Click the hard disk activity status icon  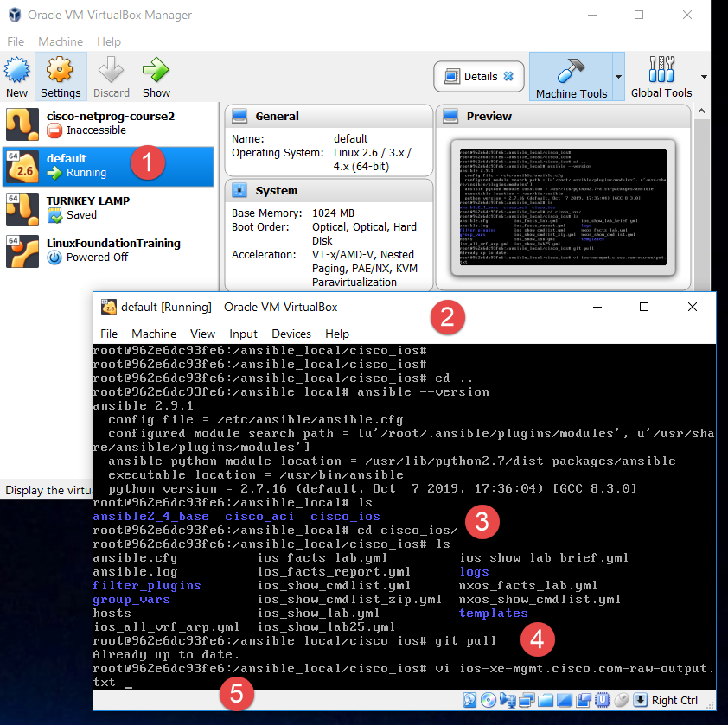click(x=469, y=700)
